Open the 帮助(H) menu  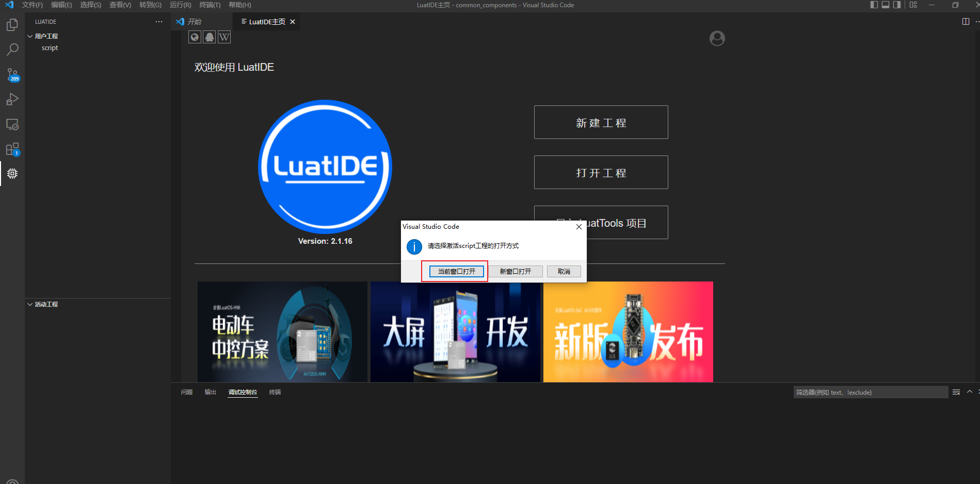point(239,5)
